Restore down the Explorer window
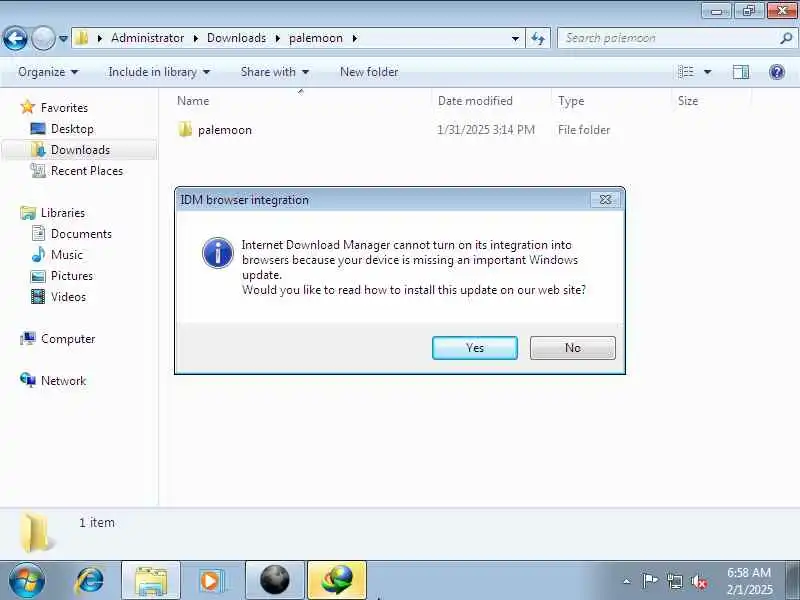Image resolution: width=800 pixels, height=600 pixels. coord(748,10)
